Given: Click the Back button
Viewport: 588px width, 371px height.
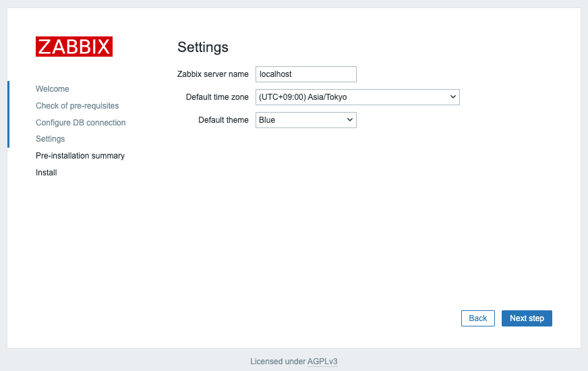Looking at the screenshot, I should click(x=477, y=318).
